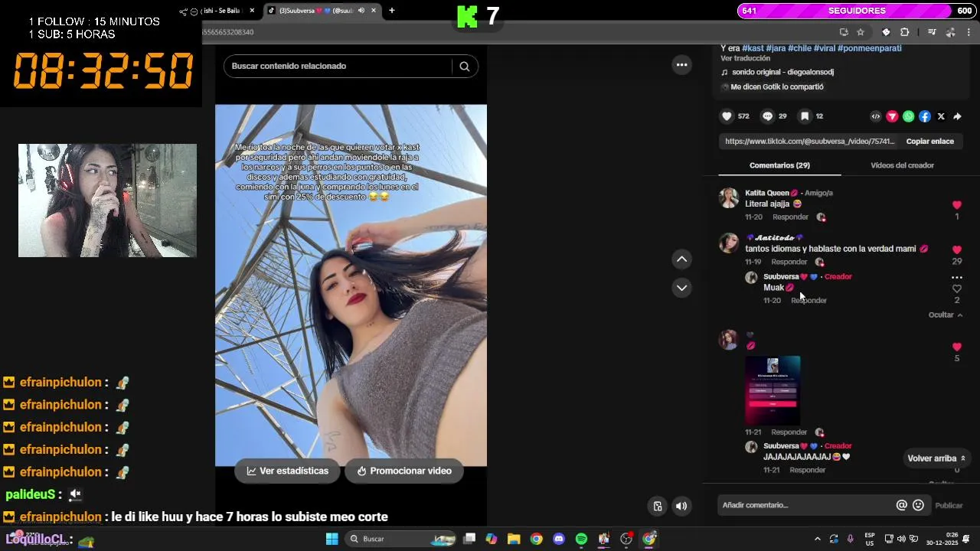
Task: Open the Windows Start menu
Action: [x=332, y=539]
